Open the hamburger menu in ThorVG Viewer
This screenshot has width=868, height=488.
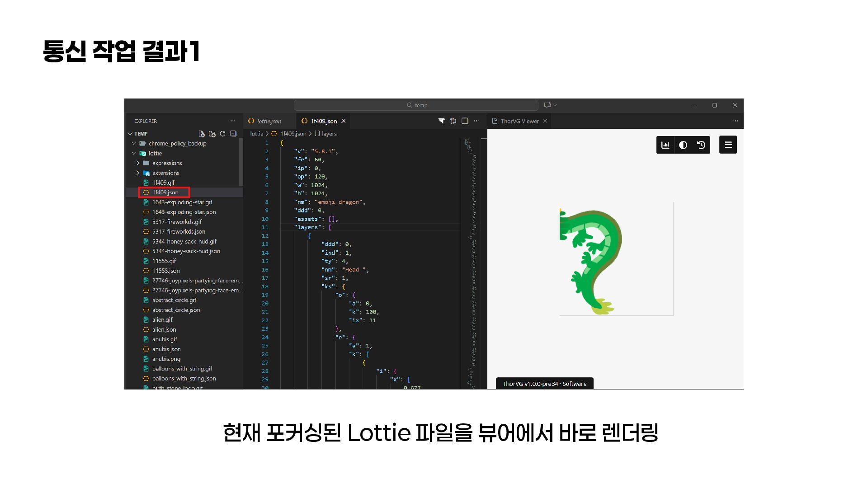tap(728, 145)
